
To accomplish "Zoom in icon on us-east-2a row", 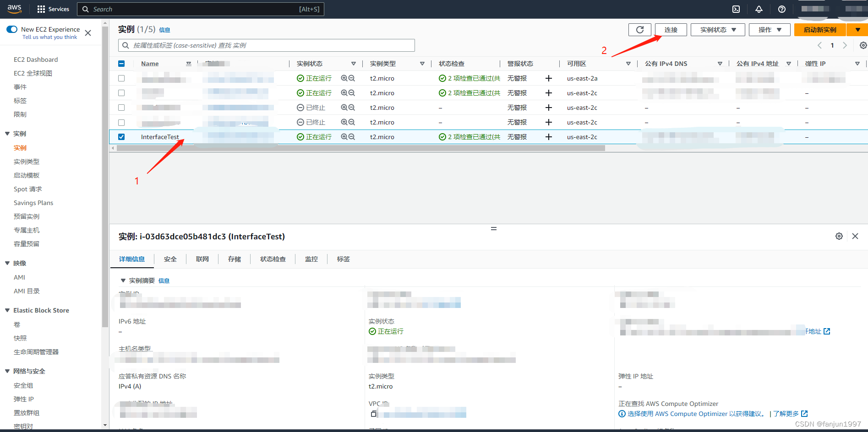I will [344, 78].
